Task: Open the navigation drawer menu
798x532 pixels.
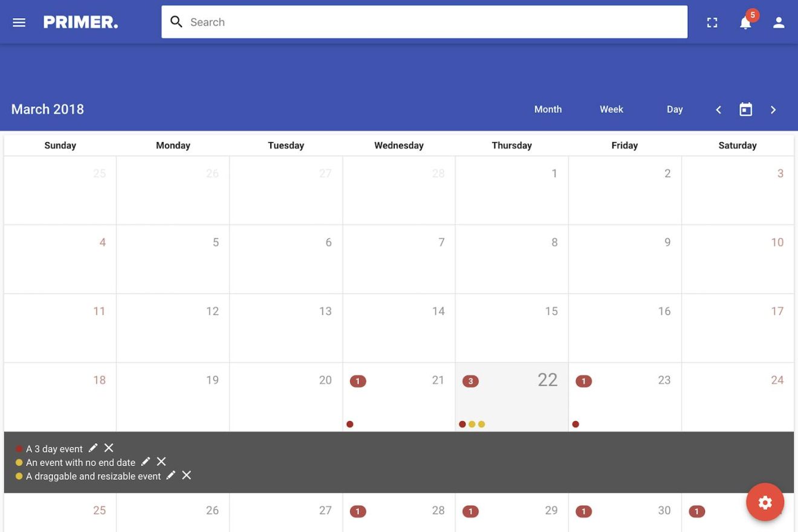Action: [x=19, y=22]
